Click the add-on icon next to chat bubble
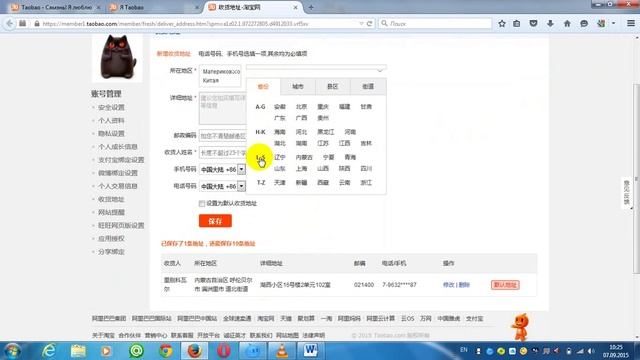The image size is (640, 360). tap(601, 24)
